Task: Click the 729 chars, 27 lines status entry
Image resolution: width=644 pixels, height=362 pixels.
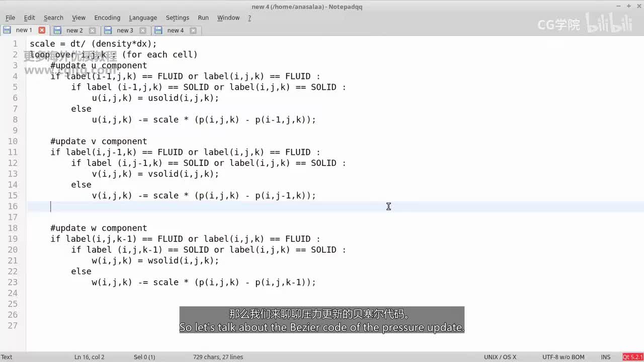Action: coord(218,357)
